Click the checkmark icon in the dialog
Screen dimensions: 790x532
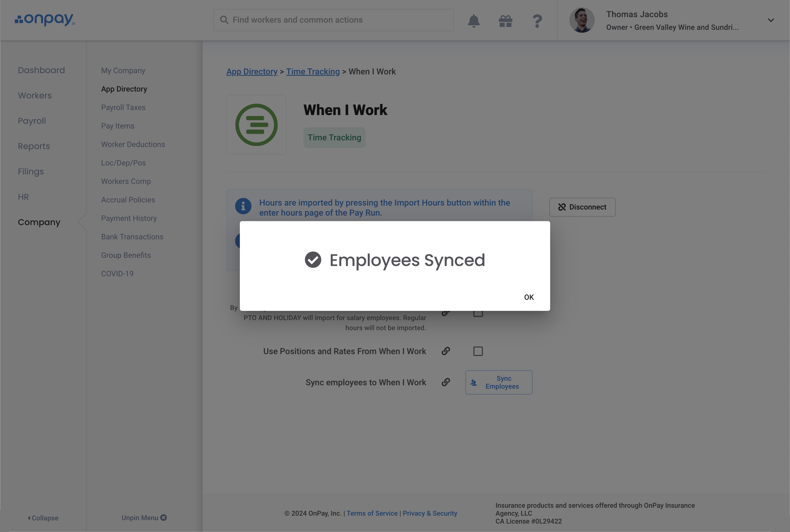pos(313,260)
